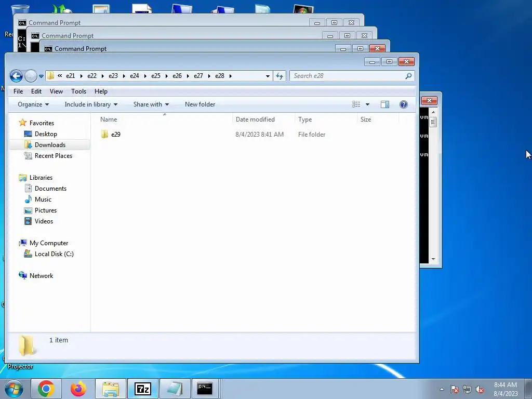Open Network in navigation pane
Viewport: 532px width, 399px height.
[x=41, y=276]
